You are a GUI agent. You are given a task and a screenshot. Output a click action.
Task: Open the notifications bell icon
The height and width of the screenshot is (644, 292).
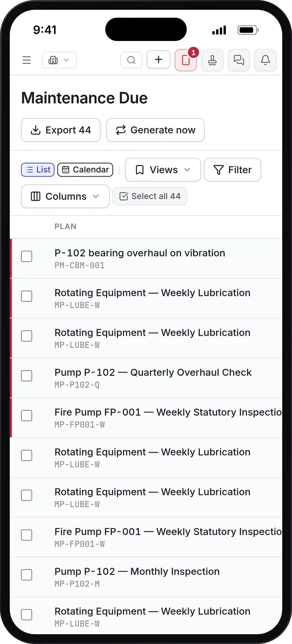[x=265, y=60]
